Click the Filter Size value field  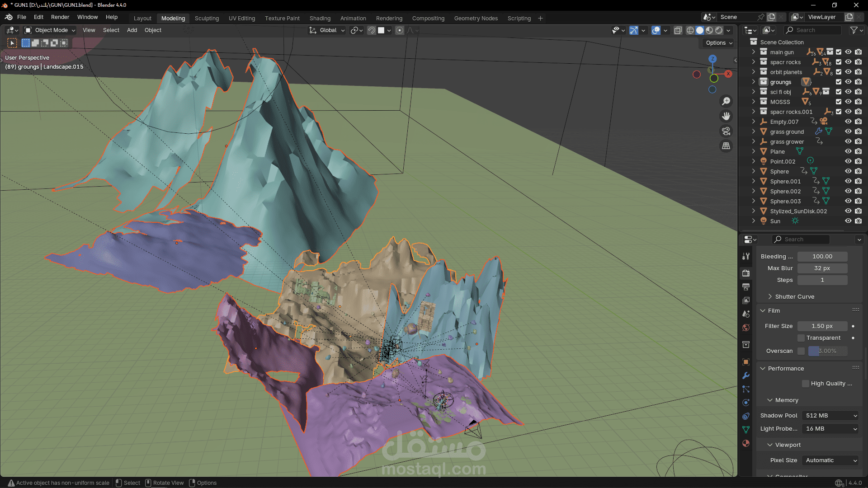coord(822,326)
